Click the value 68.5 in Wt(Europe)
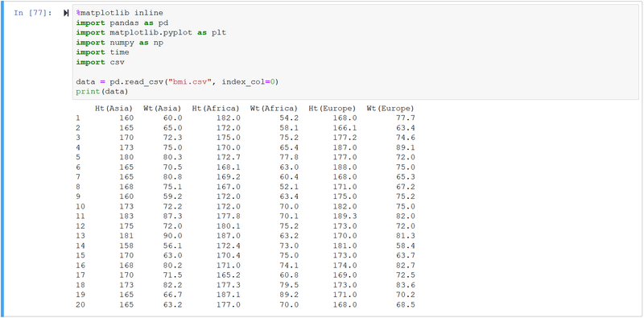Image resolution: width=644 pixels, height=318 pixels. (406, 305)
